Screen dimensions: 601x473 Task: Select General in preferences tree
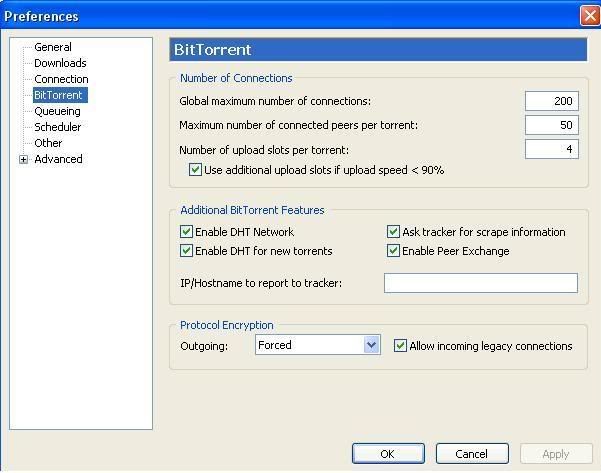tap(53, 47)
